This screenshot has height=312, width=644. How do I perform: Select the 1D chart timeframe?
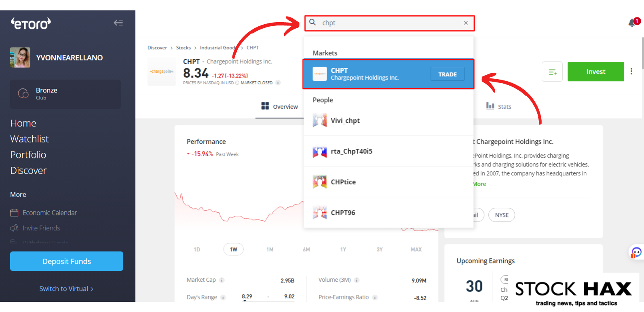point(197,249)
